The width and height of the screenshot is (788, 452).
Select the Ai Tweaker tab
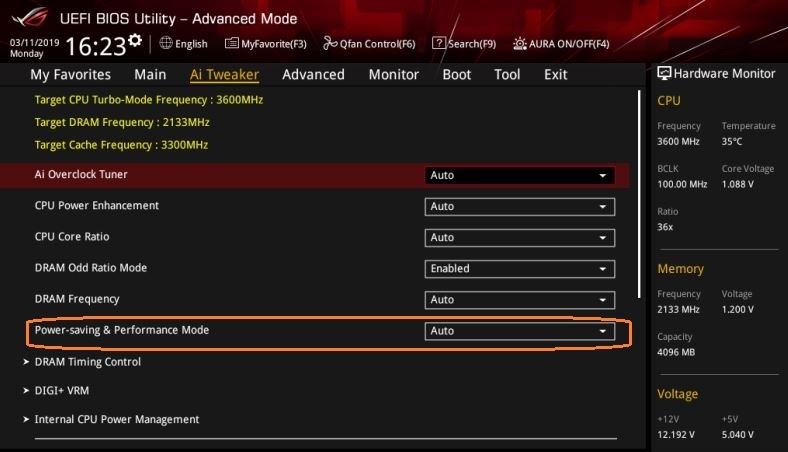(224, 74)
